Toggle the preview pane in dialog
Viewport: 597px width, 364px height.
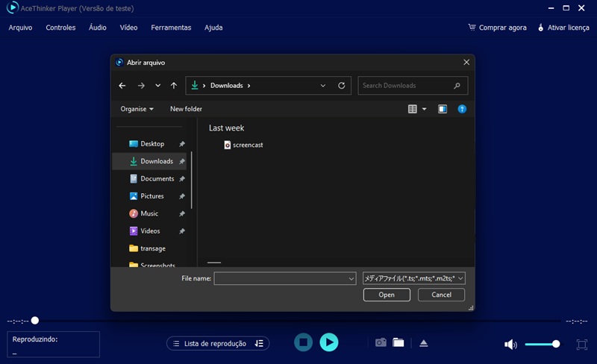443,109
